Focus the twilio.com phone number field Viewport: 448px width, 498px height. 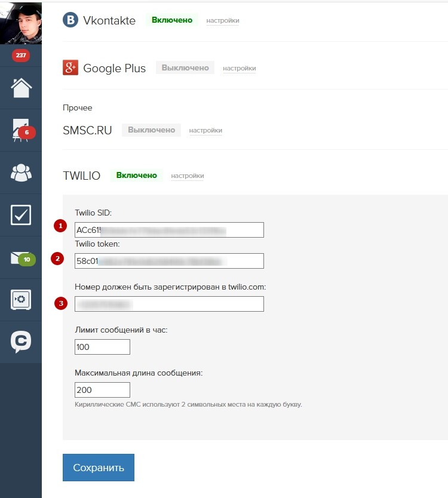[170, 304]
